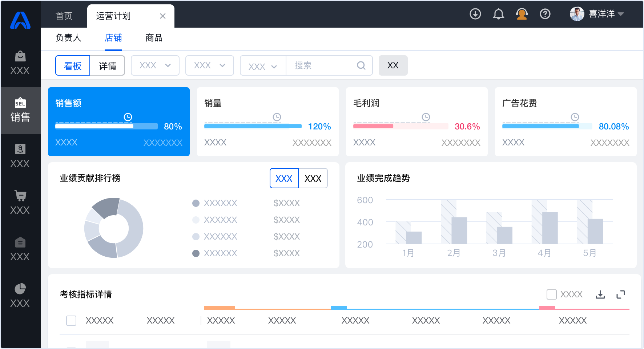
Task: Open the shopping cart sidebar icon
Action: [x=20, y=196]
